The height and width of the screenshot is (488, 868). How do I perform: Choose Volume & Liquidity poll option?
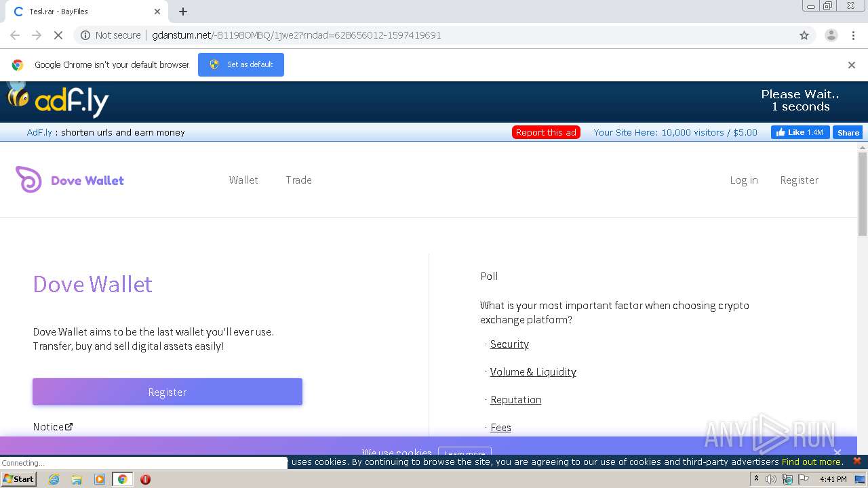pos(533,371)
